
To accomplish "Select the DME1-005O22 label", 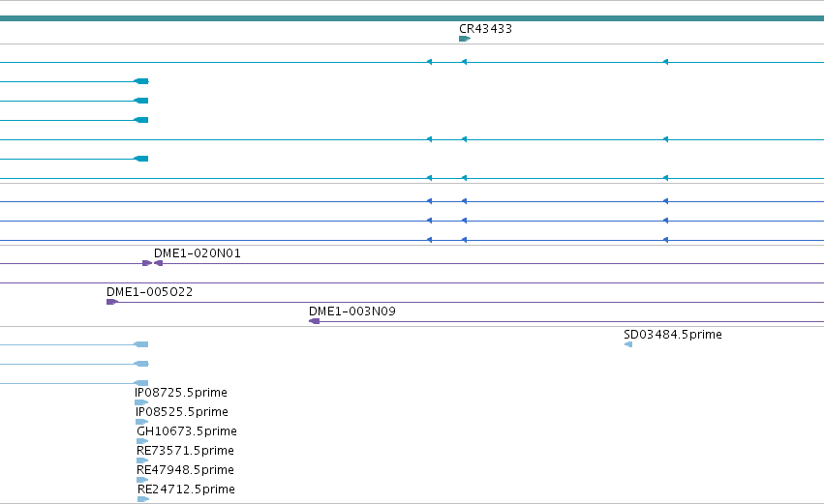I will click(149, 292).
